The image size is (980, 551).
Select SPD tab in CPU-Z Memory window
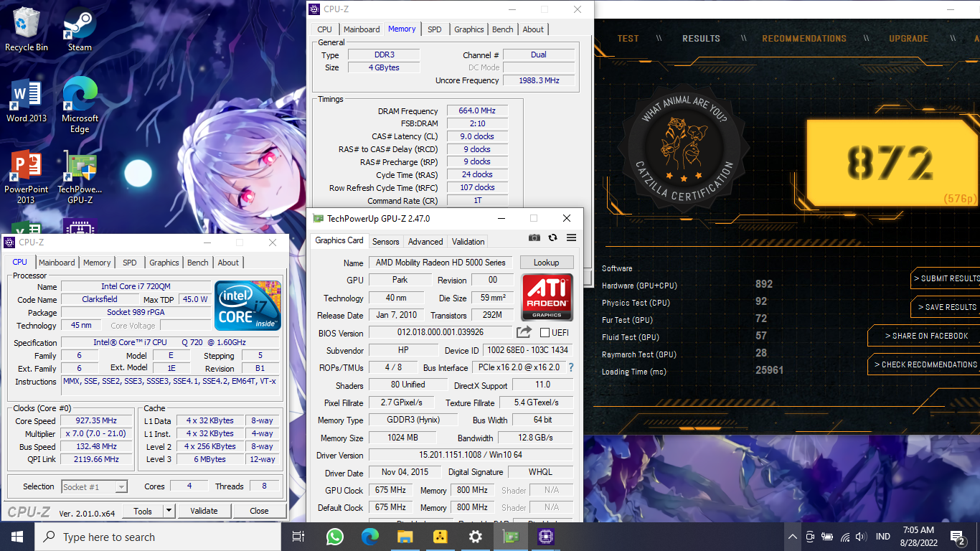coord(435,29)
